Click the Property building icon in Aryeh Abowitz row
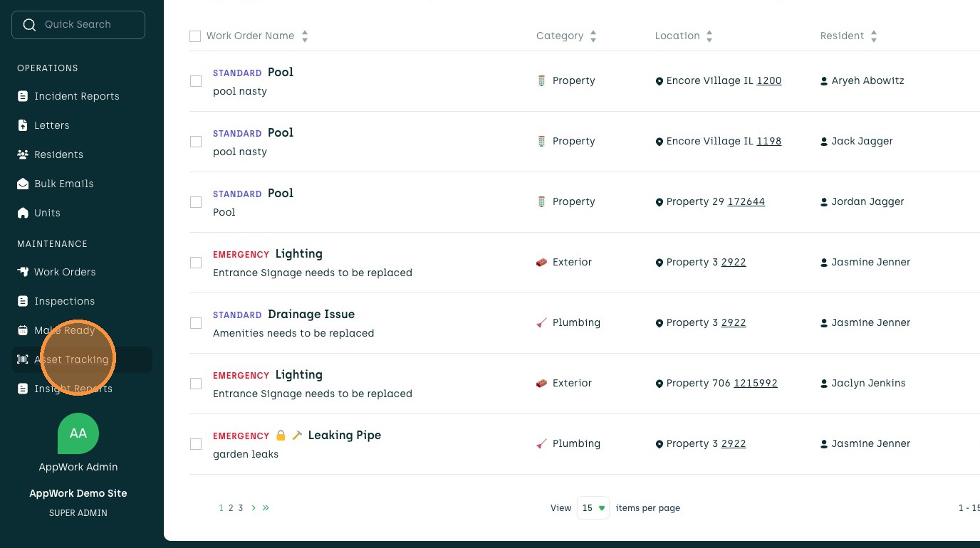This screenshot has height=548, width=980. (x=541, y=81)
